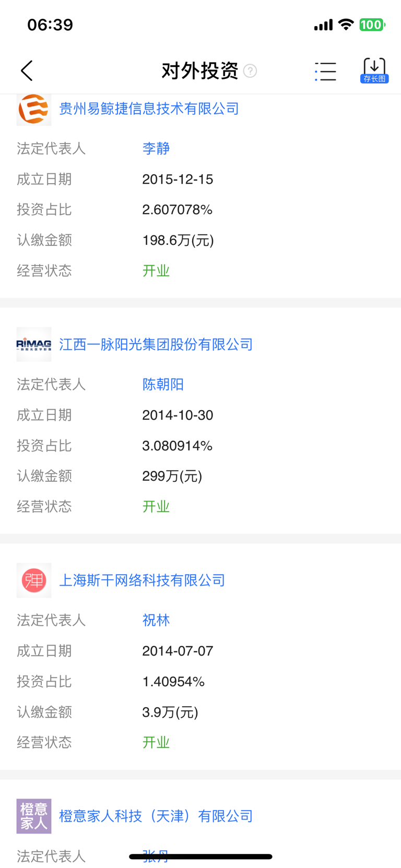This screenshot has width=401, height=868.
Task: Open 江西一脉阳光集团股份有限公司 company page
Action: click(156, 344)
